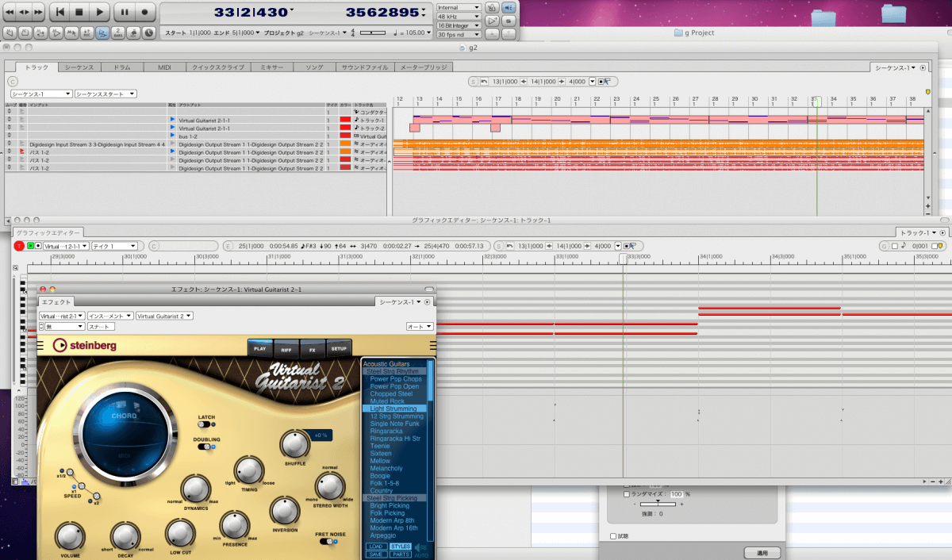Open the ミキサー tab
This screenshot has height=560, width=952.
[272, 68]
